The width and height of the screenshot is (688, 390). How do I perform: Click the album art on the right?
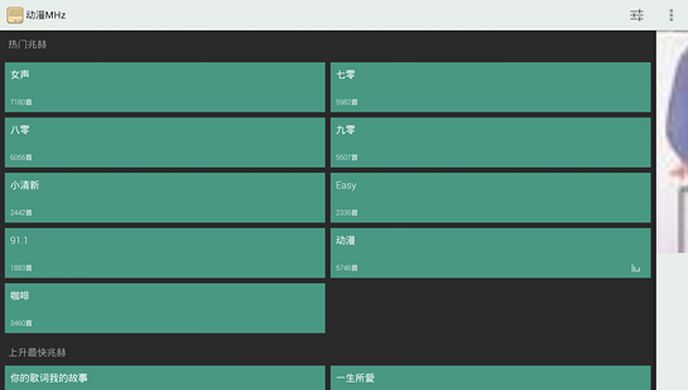(x=673, y=143)
